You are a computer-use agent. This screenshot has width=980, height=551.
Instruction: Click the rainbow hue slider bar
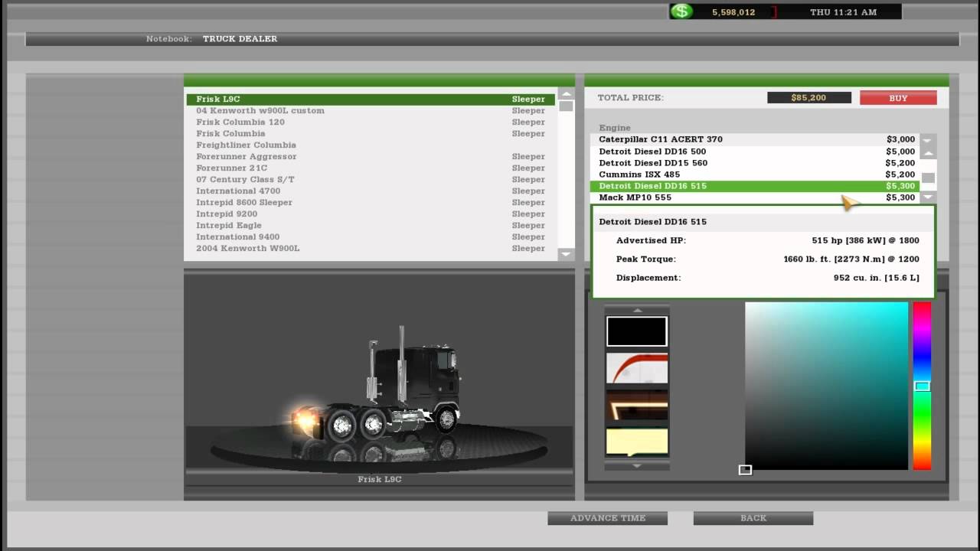(922, 386)
